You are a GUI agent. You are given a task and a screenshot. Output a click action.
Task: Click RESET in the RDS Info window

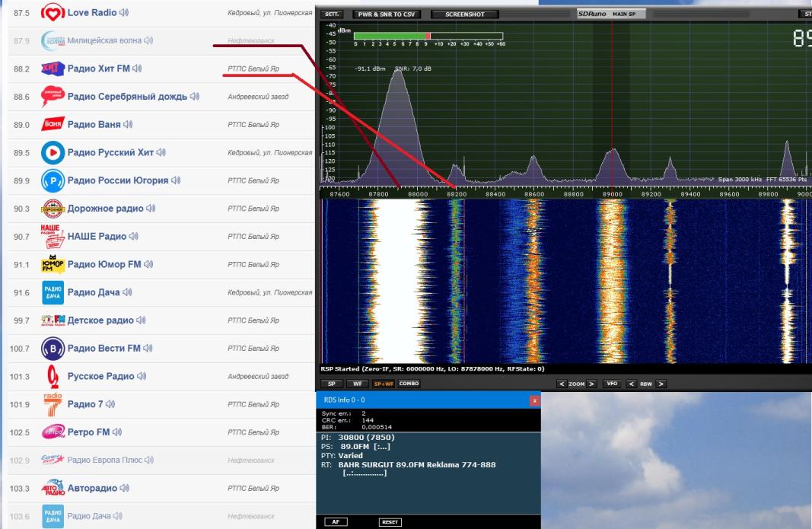coord(390,521)
